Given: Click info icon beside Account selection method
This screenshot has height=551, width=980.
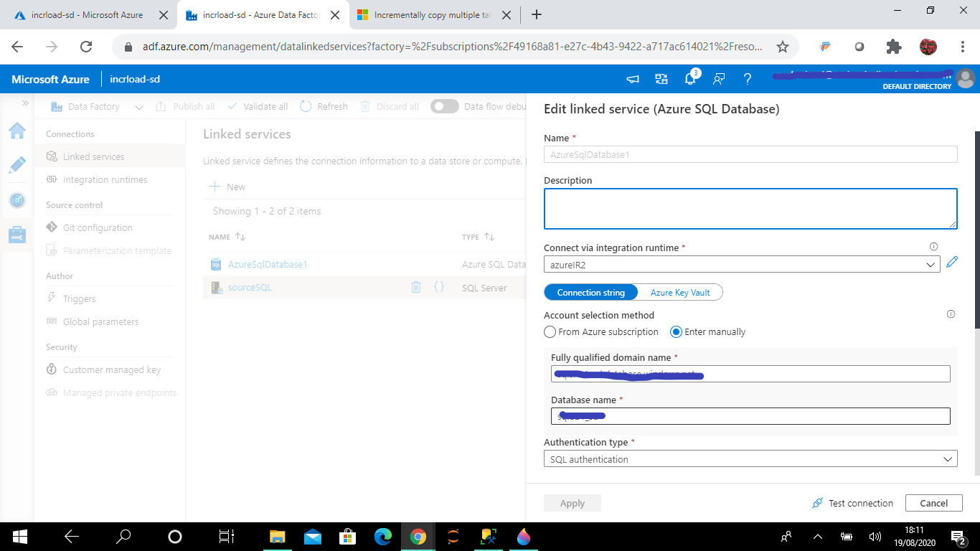Looking at the screenshot, I should [x=951, y=314].
